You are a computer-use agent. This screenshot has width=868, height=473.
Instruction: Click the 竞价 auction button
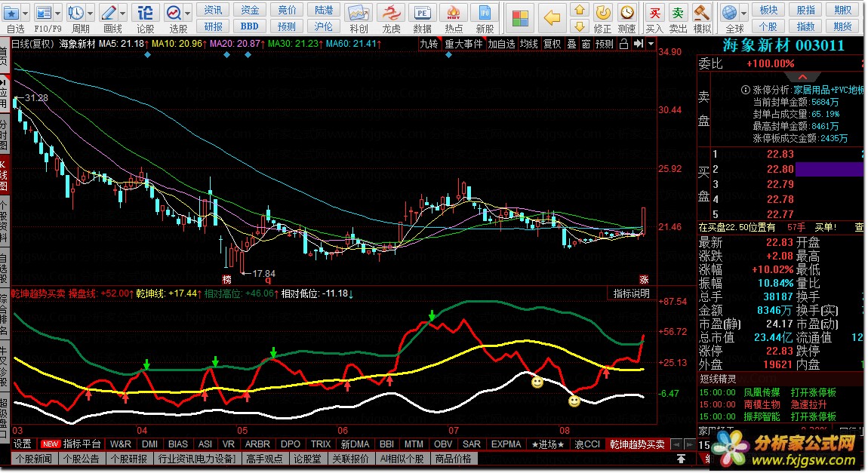[287, 10]
